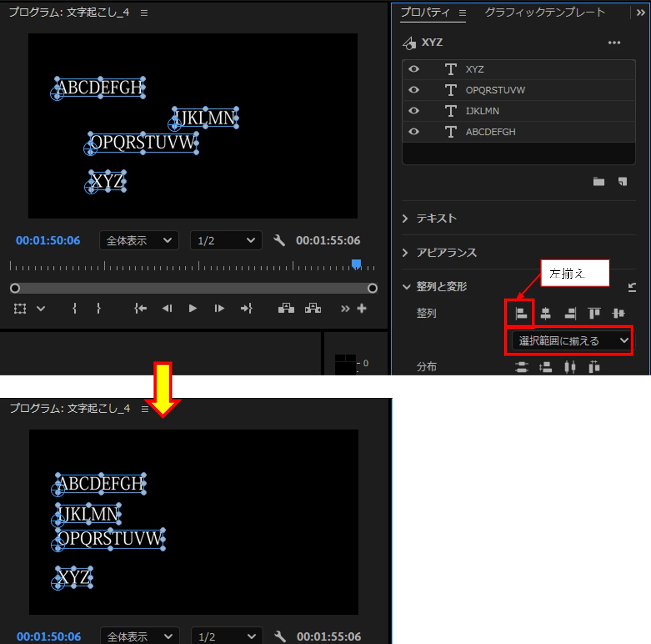Image resolution: width=651 pixels, height=644 pixels.
Task: Go to Out point button
Action: [246, 308]
